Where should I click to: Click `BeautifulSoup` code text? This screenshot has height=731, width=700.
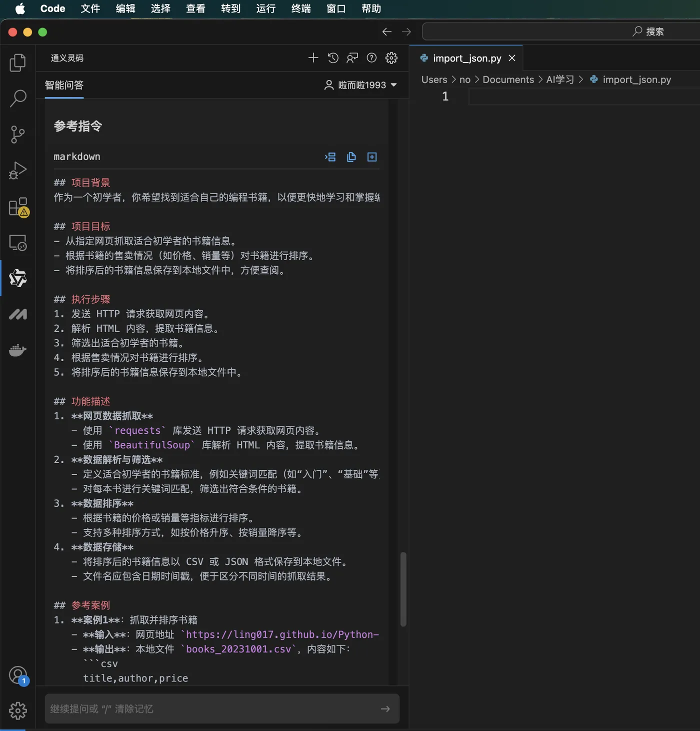pos(152,445)
